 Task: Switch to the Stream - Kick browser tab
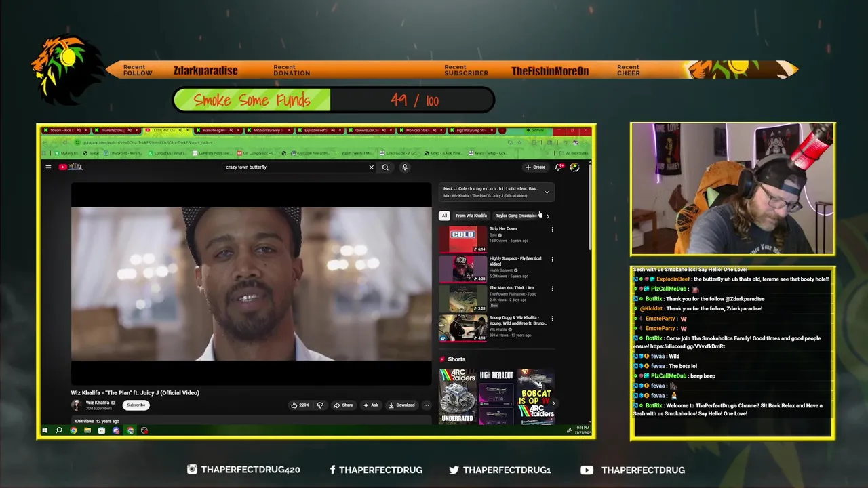[66, 130]
